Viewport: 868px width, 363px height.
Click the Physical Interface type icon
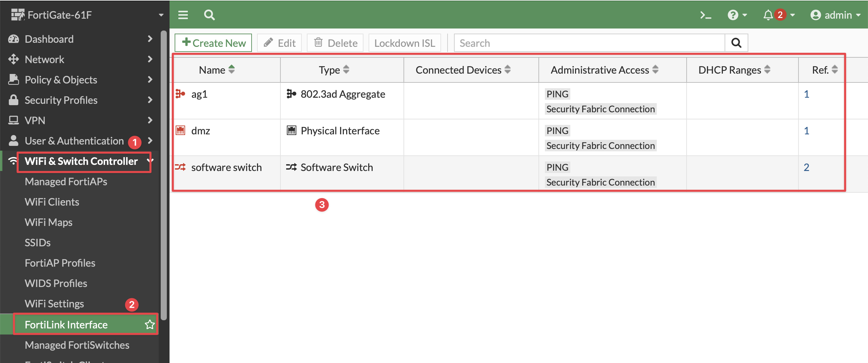[291, 130]
